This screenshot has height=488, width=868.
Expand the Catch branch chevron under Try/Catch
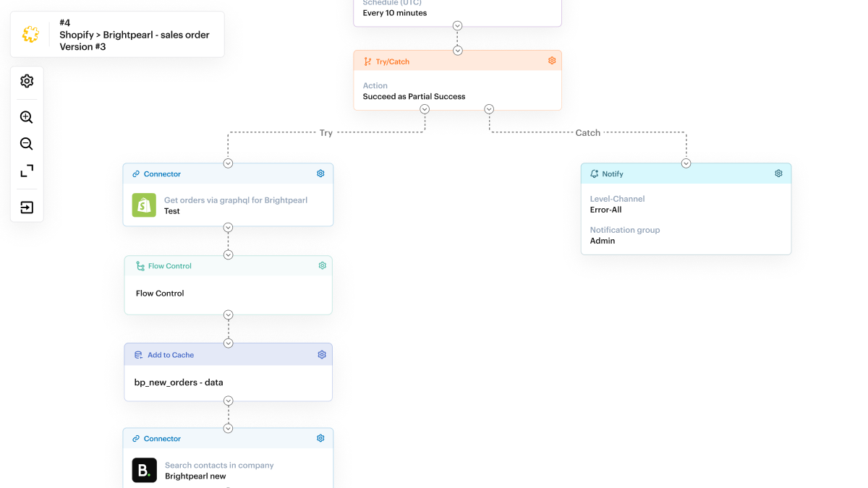[489, 109]
